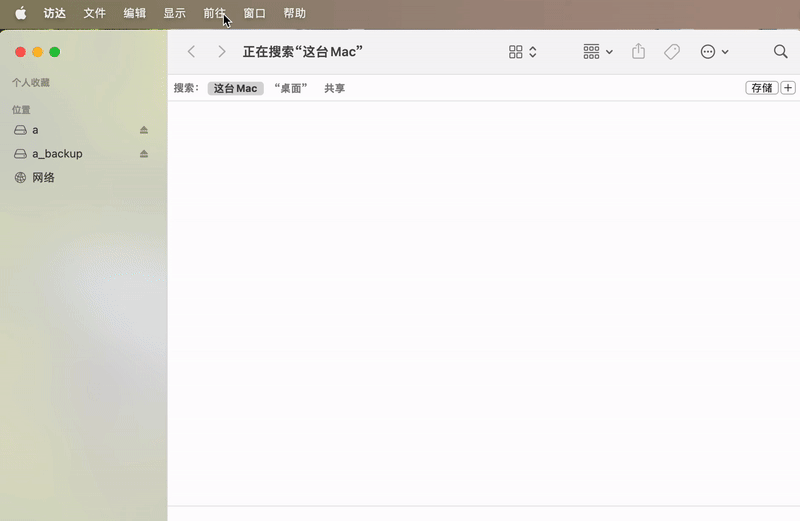The height and width of the screenshot is (521, 800).
Task: Click the magnifying glass search icon
Action: tap(780, 52)
